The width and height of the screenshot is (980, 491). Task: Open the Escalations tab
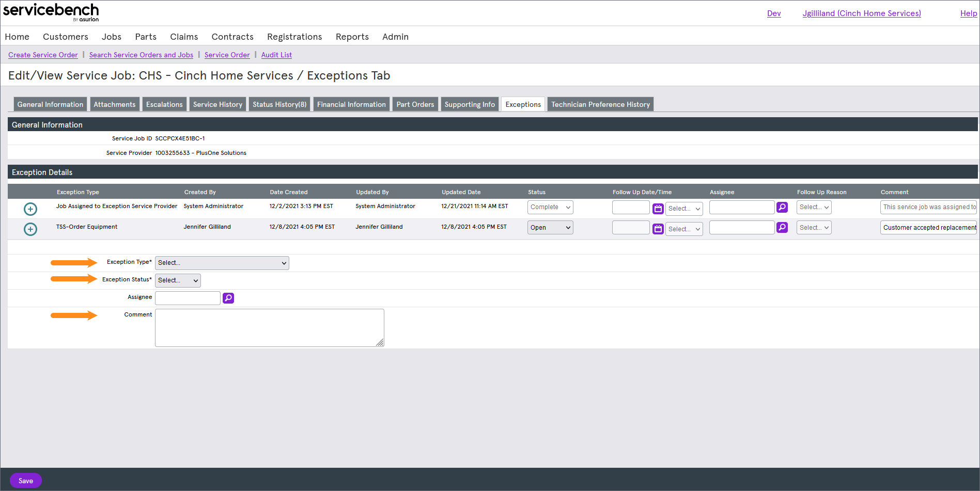pos(164,104)
